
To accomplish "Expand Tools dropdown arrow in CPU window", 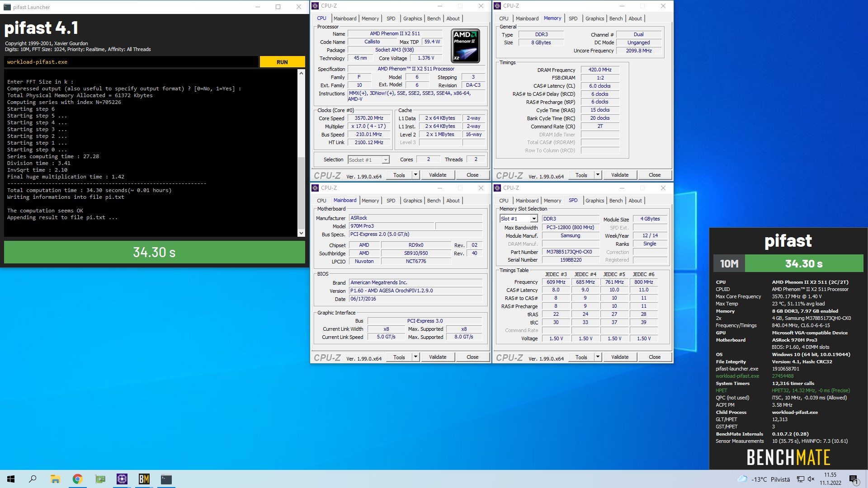I will click(415, 175).
